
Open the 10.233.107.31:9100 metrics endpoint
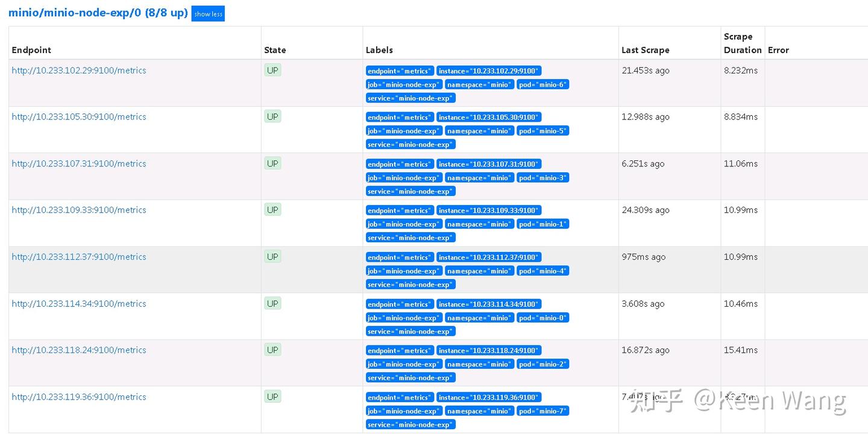tap(79, 163)
